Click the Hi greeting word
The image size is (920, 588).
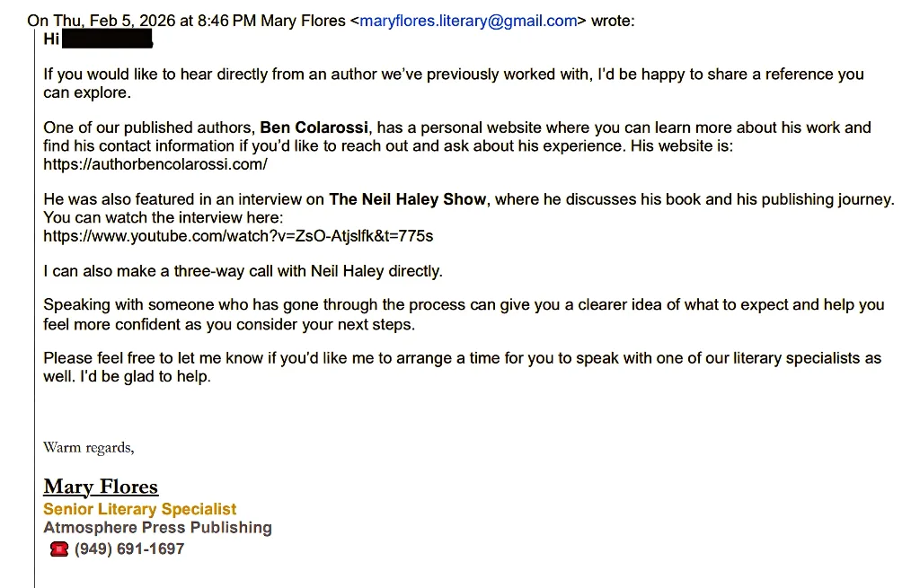(51, 39)
